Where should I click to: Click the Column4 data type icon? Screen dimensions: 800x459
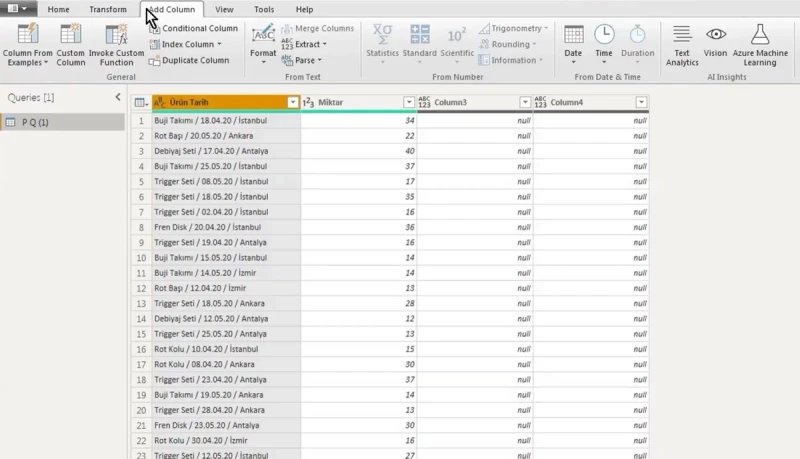click(x=540, y=103)
